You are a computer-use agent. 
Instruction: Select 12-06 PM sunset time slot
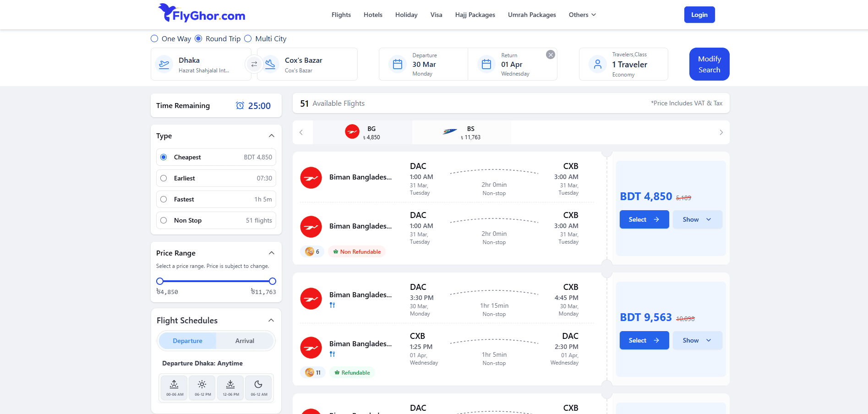click(x=230, y=387)
